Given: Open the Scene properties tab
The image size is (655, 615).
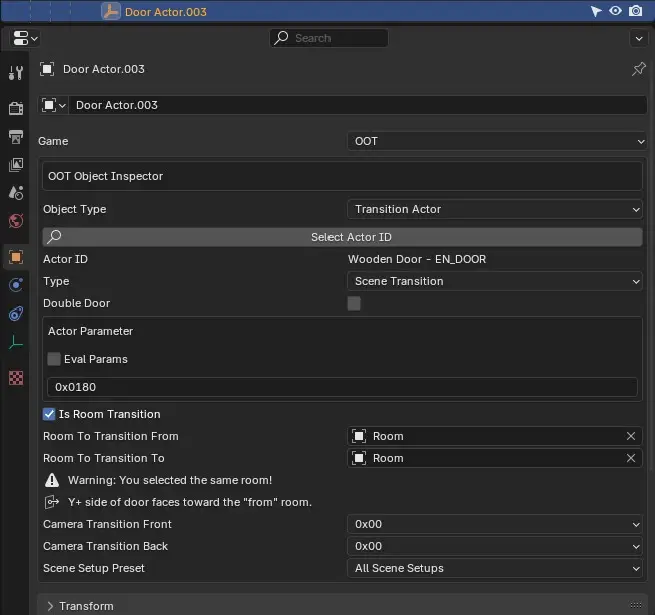Looking at the screenshot, I should pyautogui.click(x=15, y=193).
